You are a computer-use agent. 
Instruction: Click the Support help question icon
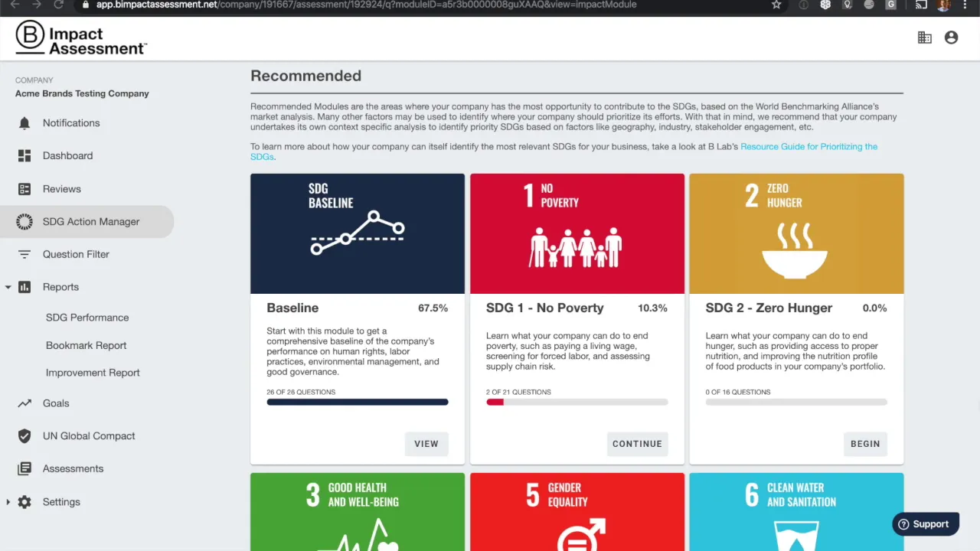click(903, 524)
